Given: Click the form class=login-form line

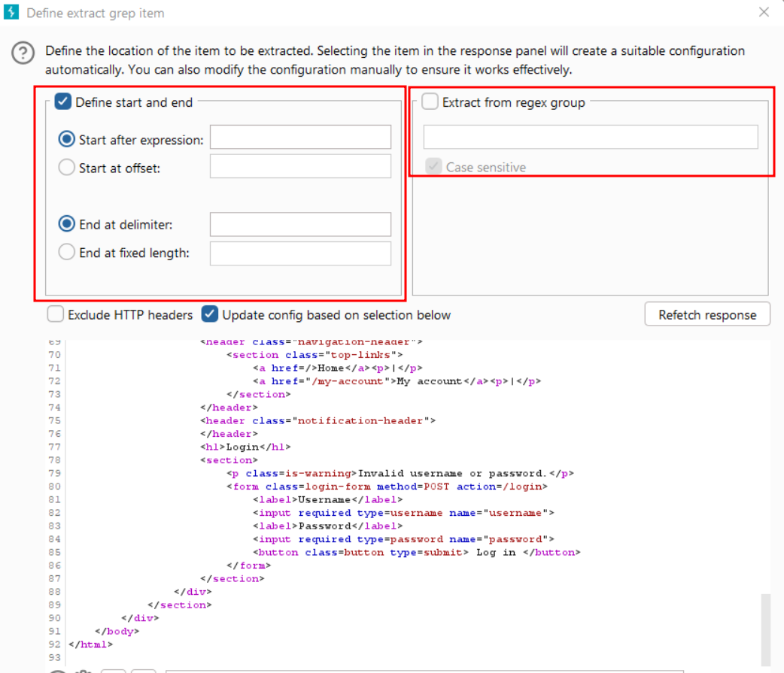Looking at the screenshot, I should click(387, 486).
